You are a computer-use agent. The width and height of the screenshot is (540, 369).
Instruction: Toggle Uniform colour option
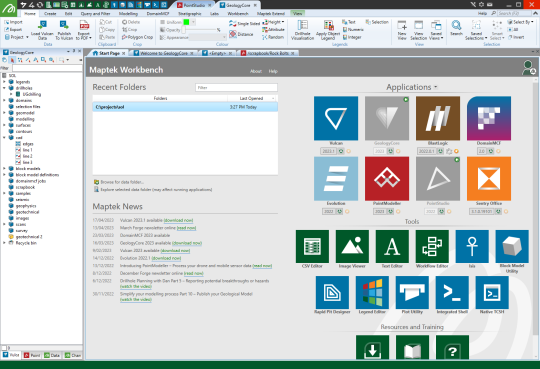171,22
